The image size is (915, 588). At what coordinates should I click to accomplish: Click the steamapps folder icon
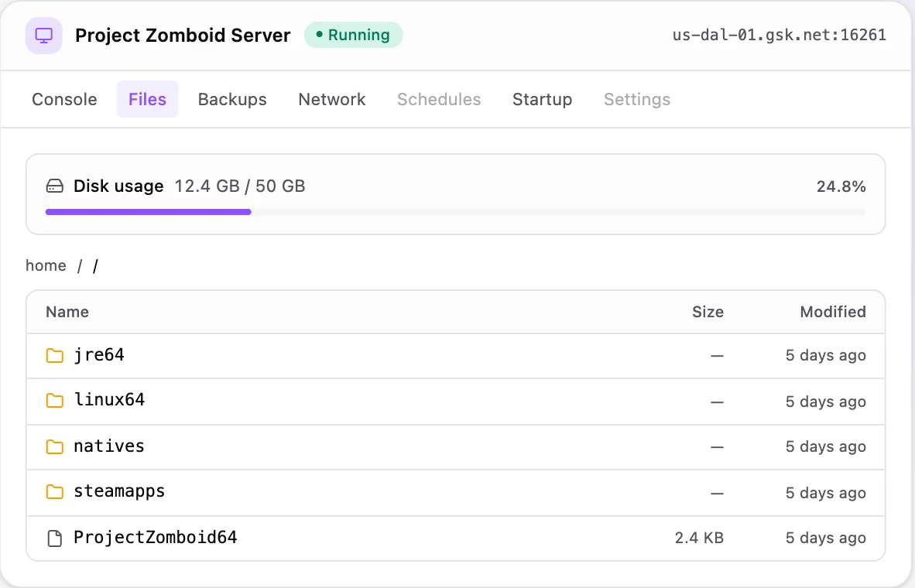pyautogui.click(x=55, y=492)
